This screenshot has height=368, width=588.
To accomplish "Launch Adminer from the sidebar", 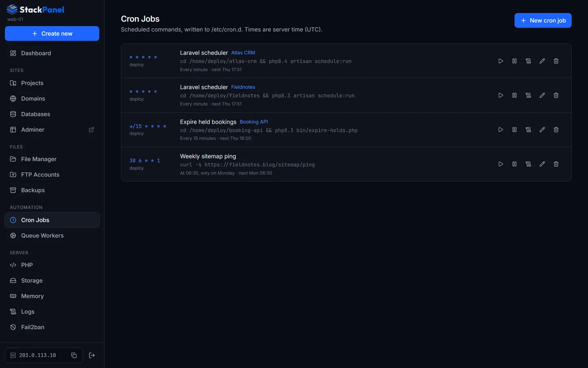I will (52, 130).
